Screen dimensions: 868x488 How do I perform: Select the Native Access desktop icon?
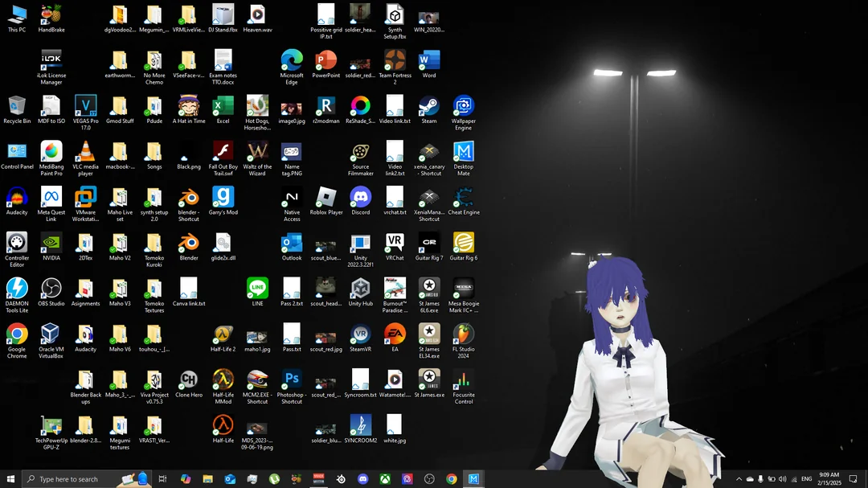(x=292, y=204)
